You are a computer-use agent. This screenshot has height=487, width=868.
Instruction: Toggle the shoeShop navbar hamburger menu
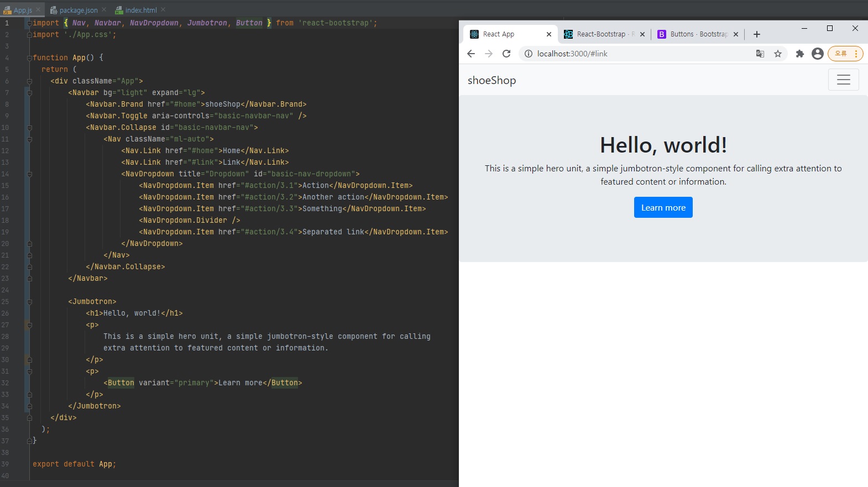(843, 80)
